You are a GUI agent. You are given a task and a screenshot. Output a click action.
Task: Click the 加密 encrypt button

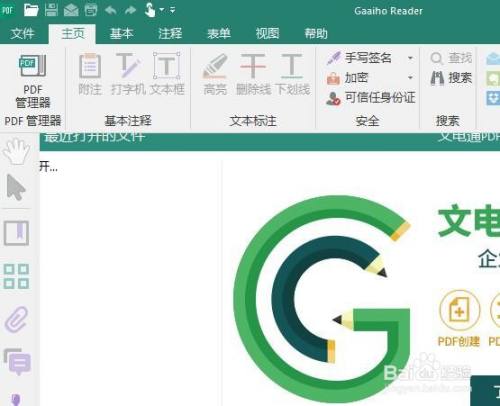coord(347,78)
